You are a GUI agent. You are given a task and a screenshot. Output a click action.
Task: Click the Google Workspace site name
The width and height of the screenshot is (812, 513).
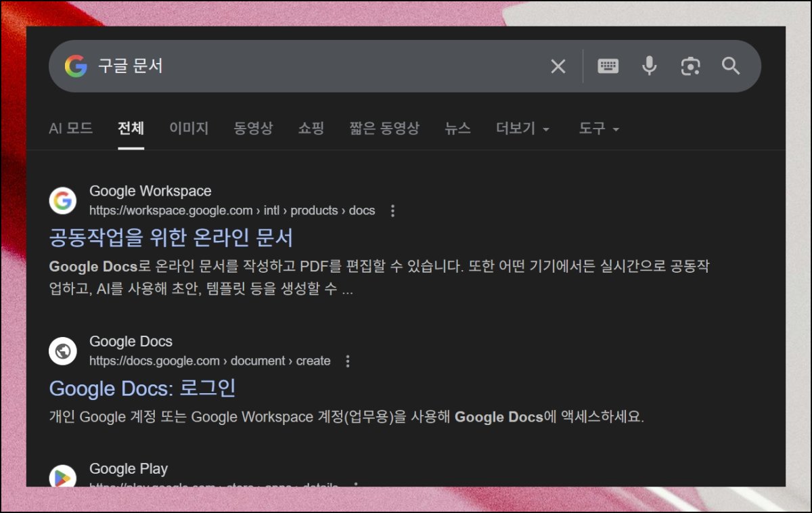point(150,191)
